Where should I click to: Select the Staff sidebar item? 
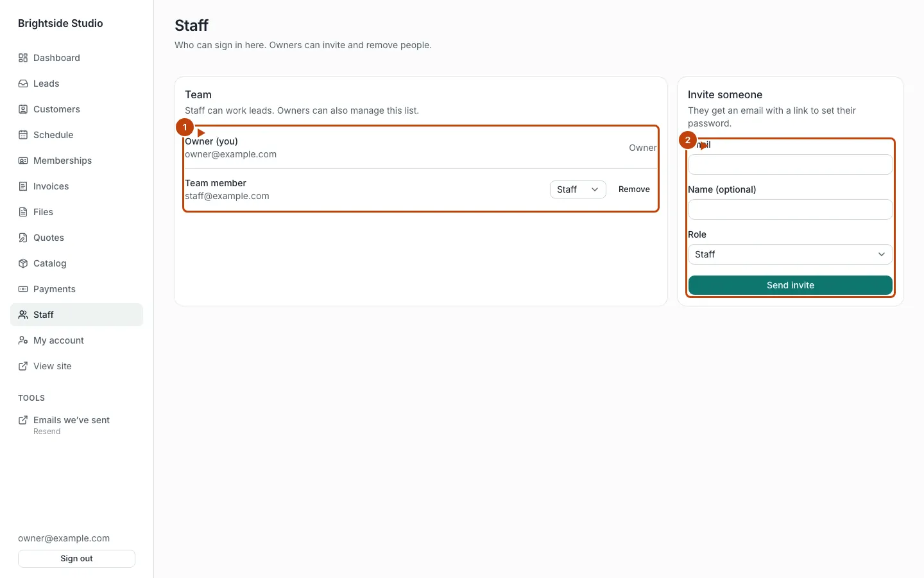[x=76, y=315]
